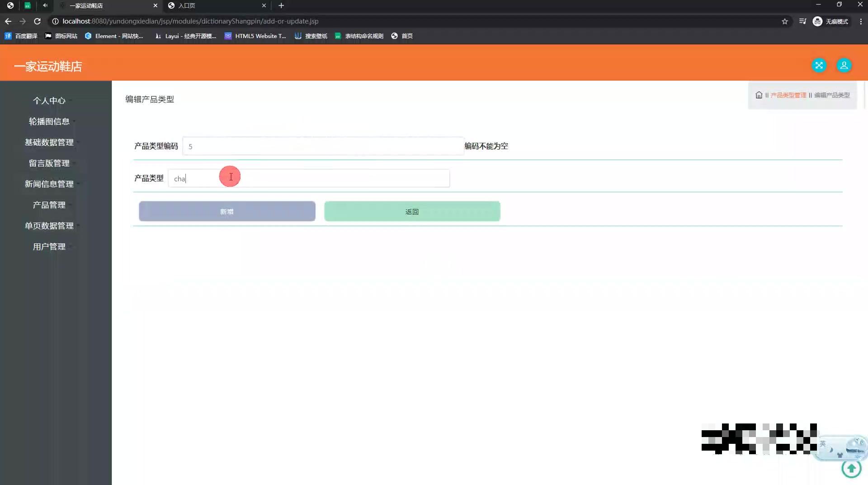
Task: Follow 产品类型管理 breadcrumb link
Action: [788, 95]
